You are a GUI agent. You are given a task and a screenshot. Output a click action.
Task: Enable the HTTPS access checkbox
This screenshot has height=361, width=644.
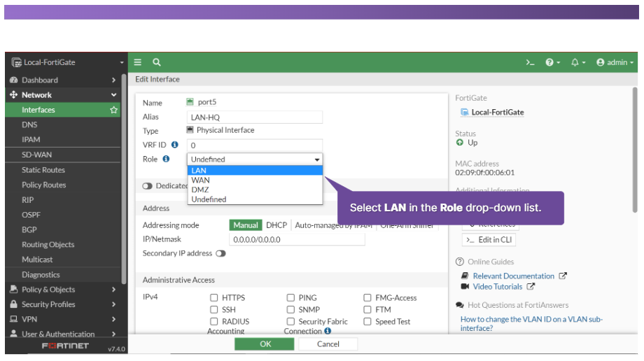[213, 297]
